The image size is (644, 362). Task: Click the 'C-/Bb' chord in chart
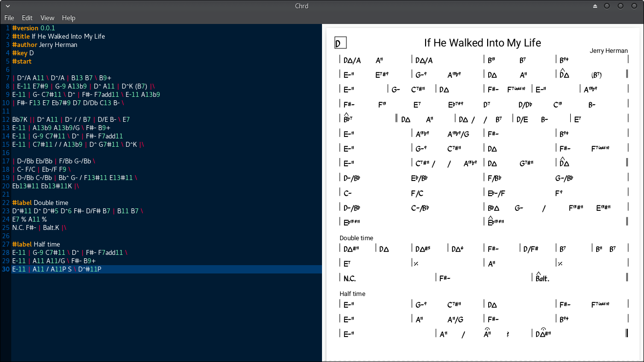[420, 208]
